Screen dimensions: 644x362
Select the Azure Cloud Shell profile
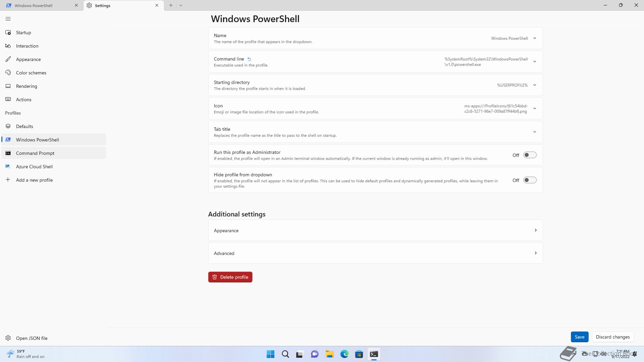point(54,167)
